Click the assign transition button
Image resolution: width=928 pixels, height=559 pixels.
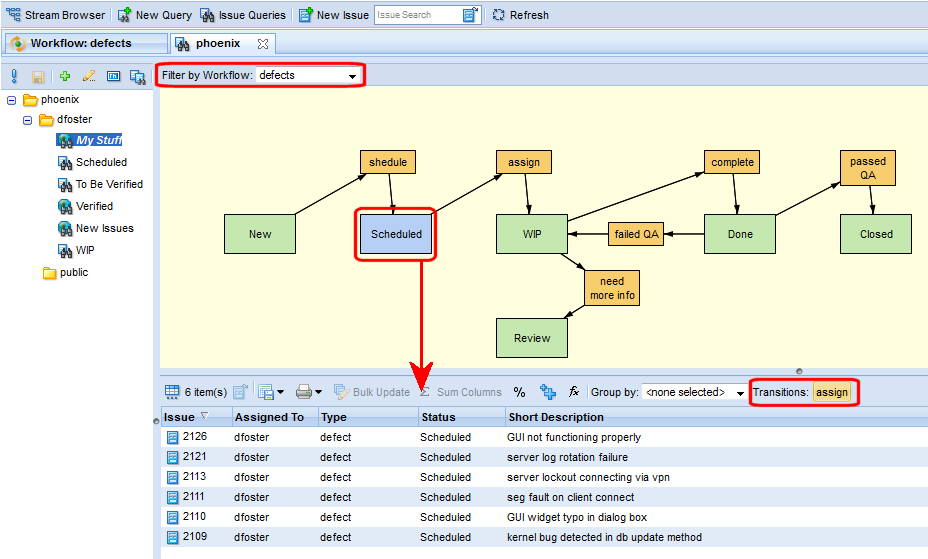point(831,392)
